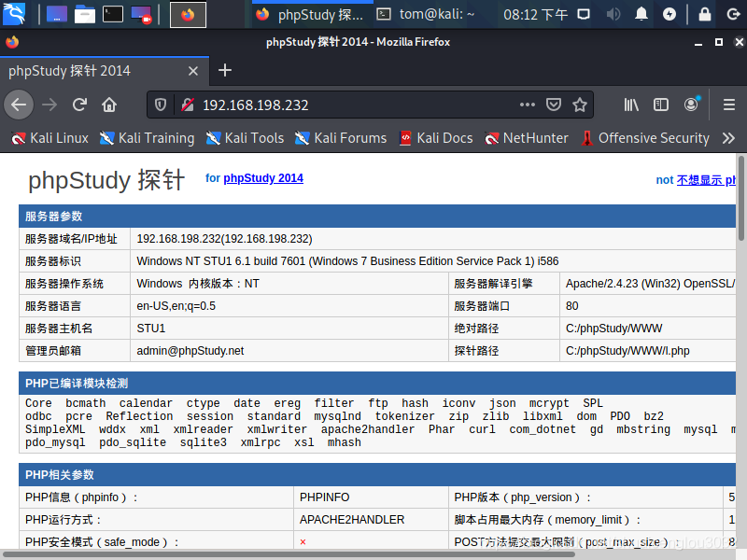Screen dimensions: 747x560
Task: Select the pdo_mysql module name
Action: point(55,442)
